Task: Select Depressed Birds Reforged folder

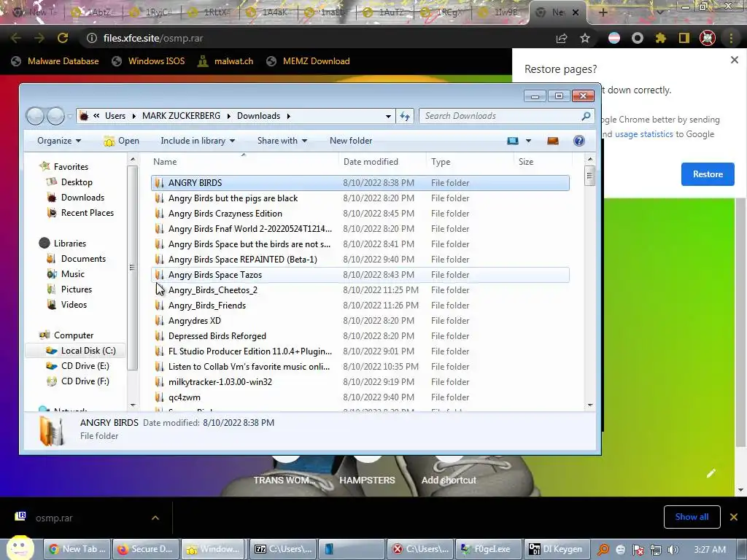Action: [x=360, y=335]
